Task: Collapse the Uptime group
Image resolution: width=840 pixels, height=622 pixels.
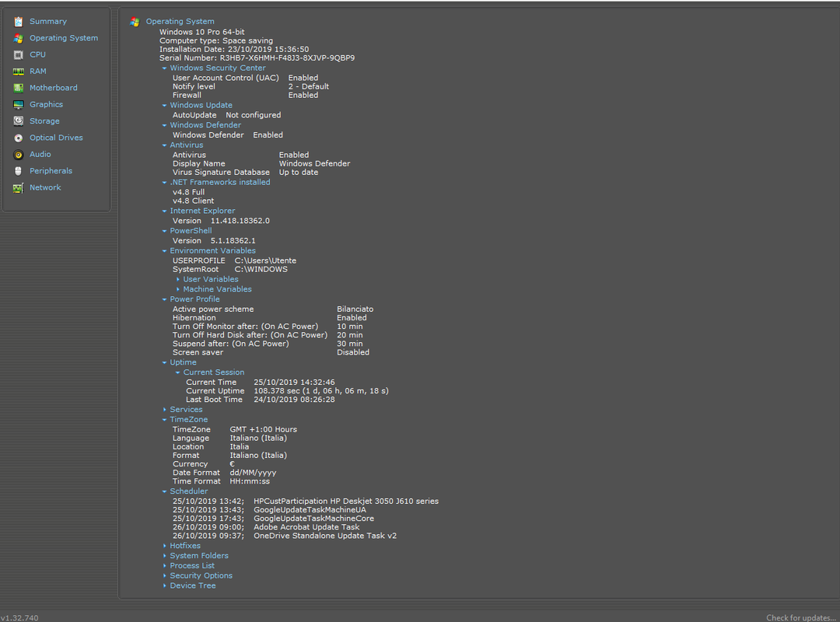Action: tap(164, 362)
